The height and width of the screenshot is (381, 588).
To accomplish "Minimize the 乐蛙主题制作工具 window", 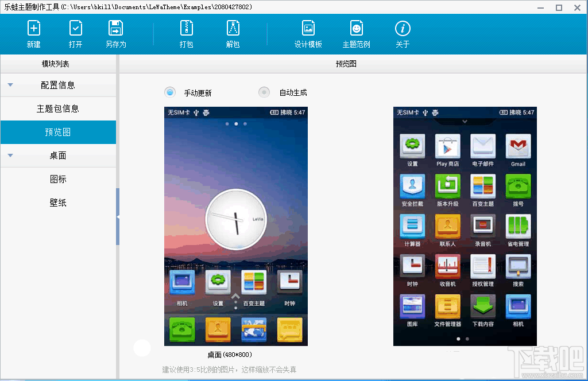I will 541,7.
